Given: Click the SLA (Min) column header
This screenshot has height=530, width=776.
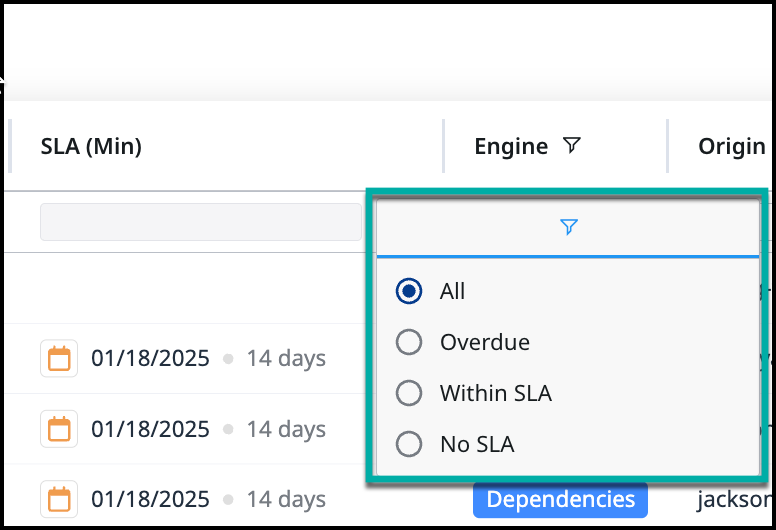Looking at the screenshot, I should [91, 147].
